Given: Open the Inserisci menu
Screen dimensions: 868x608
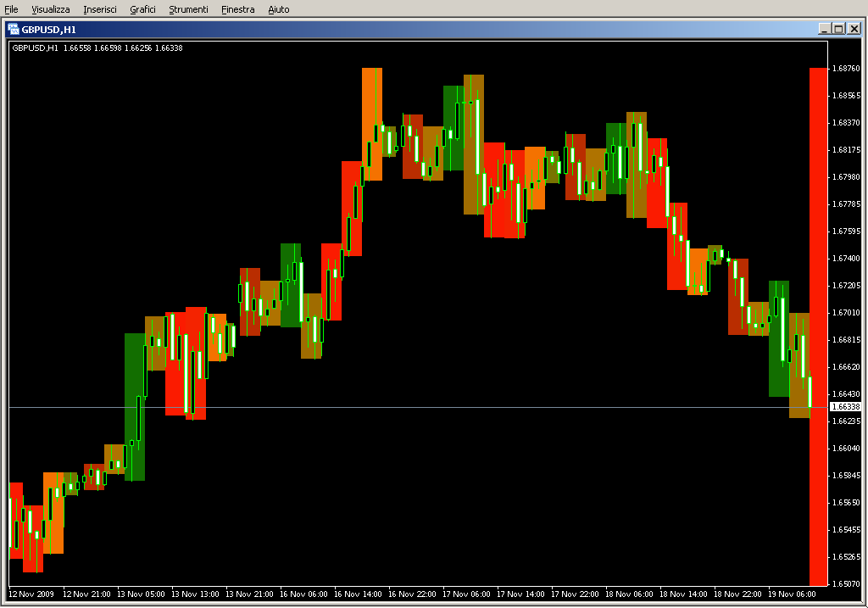Looking at the screenshot, I should [100, 9].
